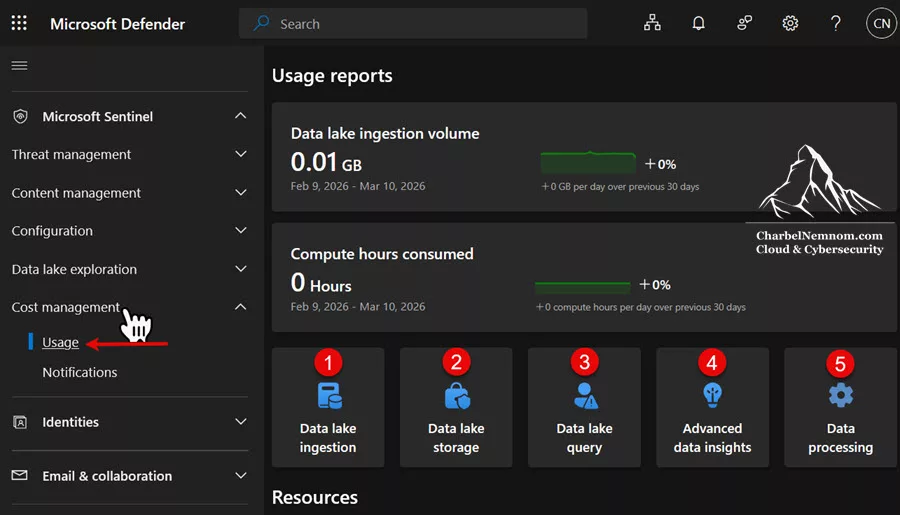Image resolution: width=900 pixels, height=515 pixels.
Task: Click the Data lake ingestion volume title
Action: 385,133
